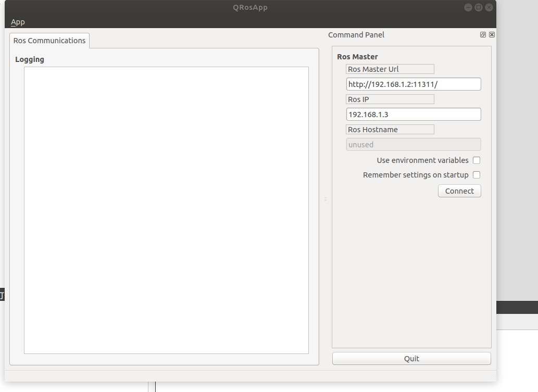Minimize the QRosApp window

click(x=468, y=7)
